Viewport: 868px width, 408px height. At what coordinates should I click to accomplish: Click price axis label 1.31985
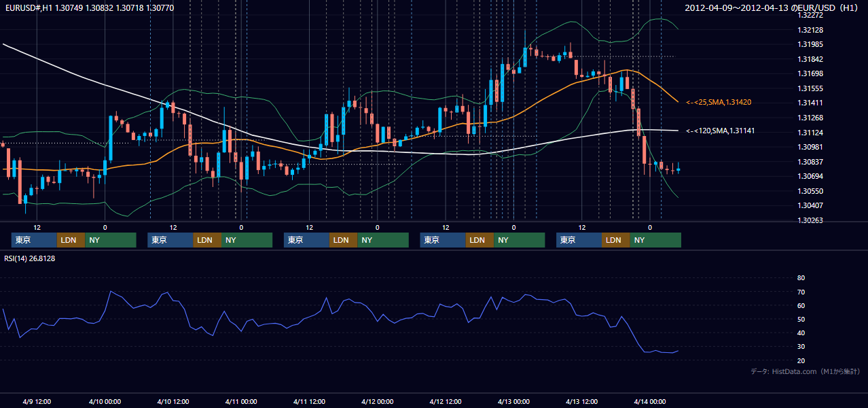810,44
